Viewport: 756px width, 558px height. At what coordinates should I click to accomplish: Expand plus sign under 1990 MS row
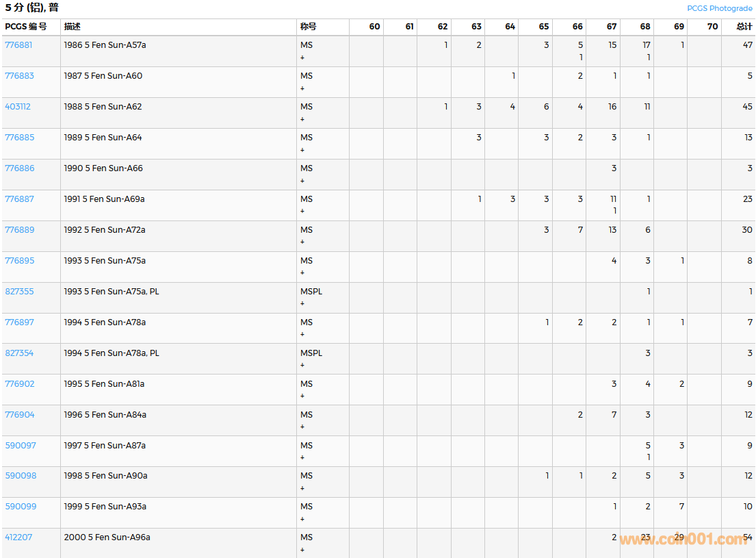pos(302,181)
